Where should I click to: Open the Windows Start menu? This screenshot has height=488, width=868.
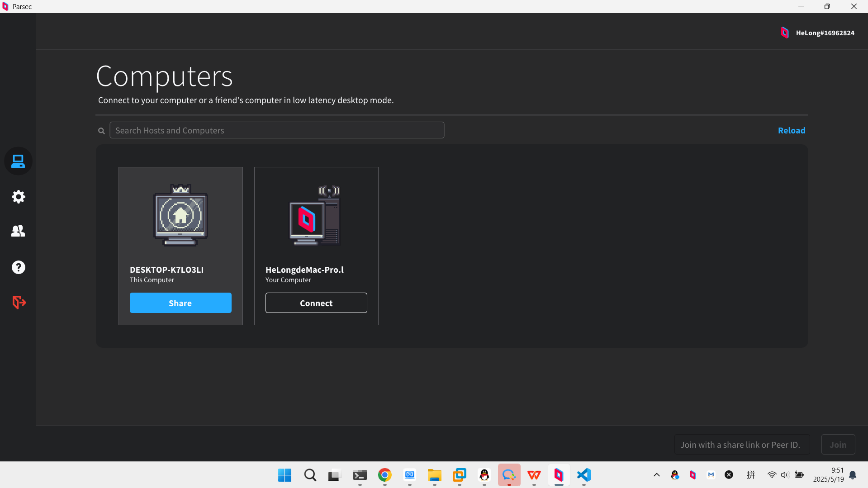[285, 475]
